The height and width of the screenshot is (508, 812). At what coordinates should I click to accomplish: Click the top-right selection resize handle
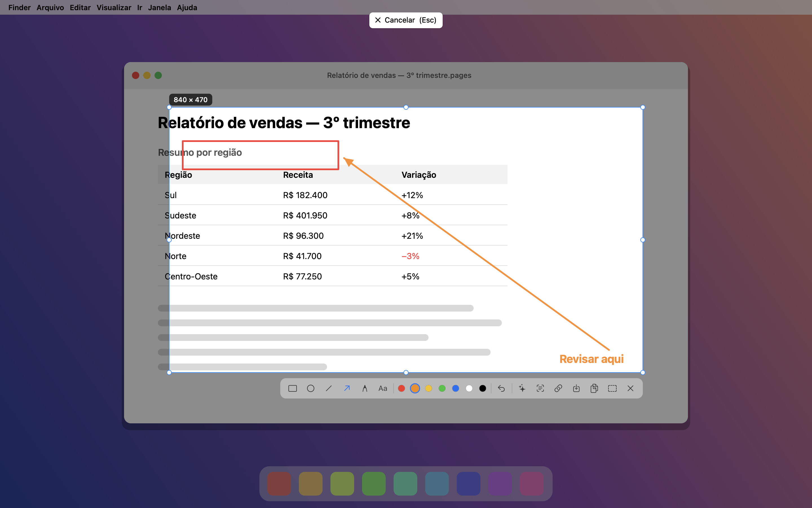click(643, 107)
